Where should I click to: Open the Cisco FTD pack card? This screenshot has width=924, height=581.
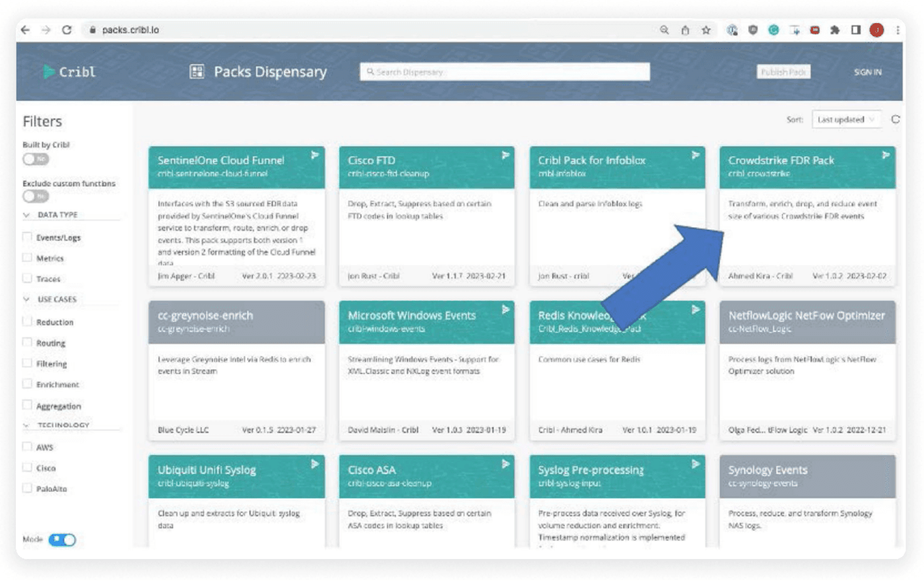[x=426, y=216]
